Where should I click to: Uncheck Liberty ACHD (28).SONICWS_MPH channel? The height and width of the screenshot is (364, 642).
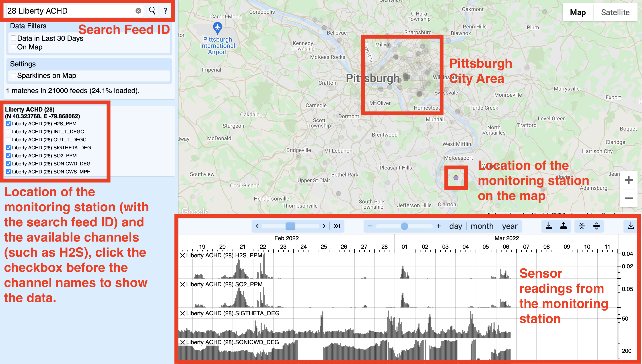point(8,171)
